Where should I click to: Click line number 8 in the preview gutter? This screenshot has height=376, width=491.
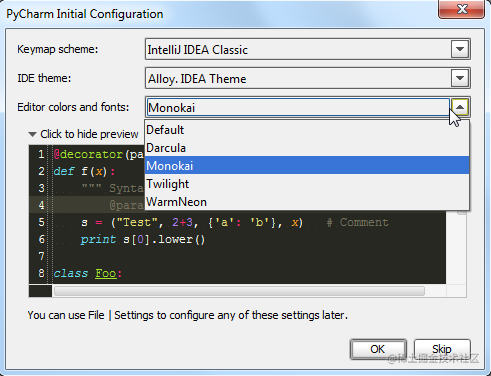tap(41, 273)
